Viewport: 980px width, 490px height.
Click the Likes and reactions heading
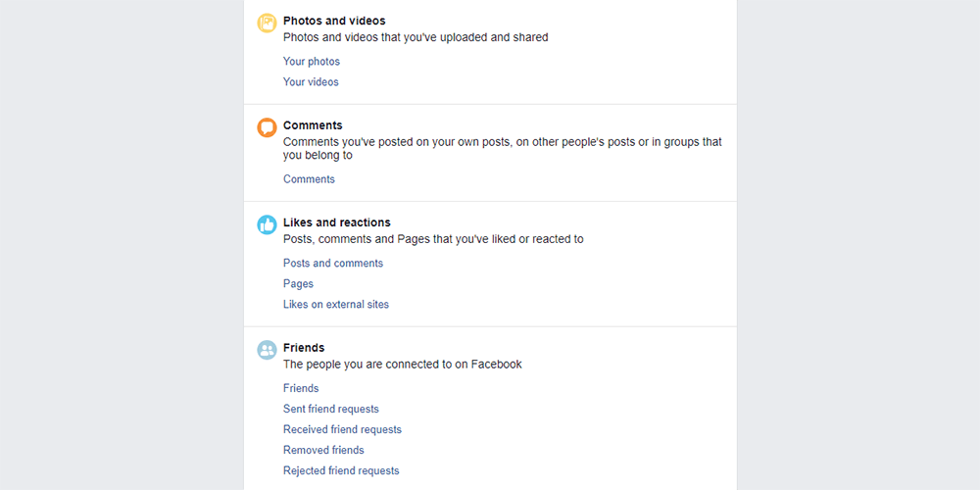[x=337, y=222]
